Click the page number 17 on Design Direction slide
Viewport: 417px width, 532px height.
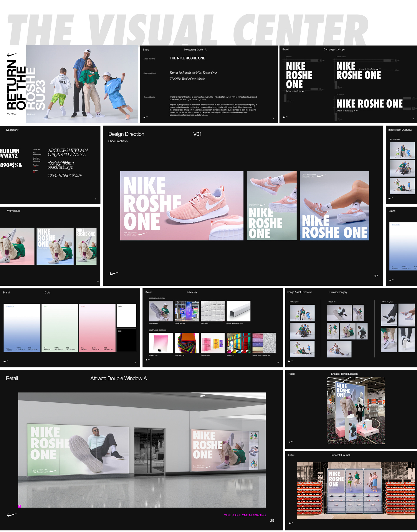point(376,276)
